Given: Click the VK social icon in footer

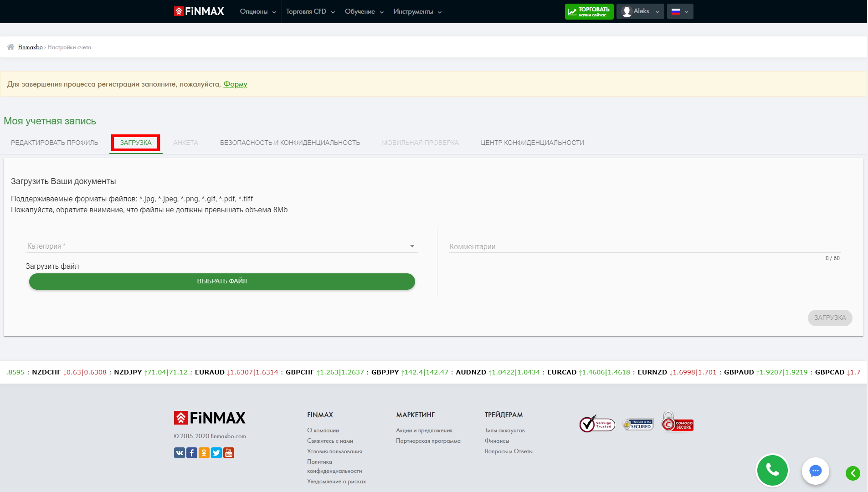Looking at the screenshot, I should pyautogui.click(x=179, y=453).
